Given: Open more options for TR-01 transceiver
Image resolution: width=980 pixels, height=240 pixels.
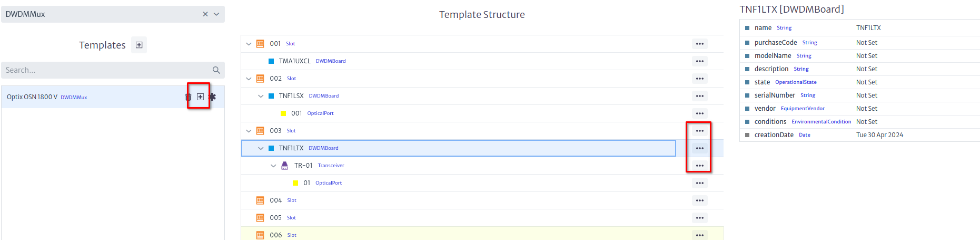Looking at the screenshot, I should coord(699,166).
